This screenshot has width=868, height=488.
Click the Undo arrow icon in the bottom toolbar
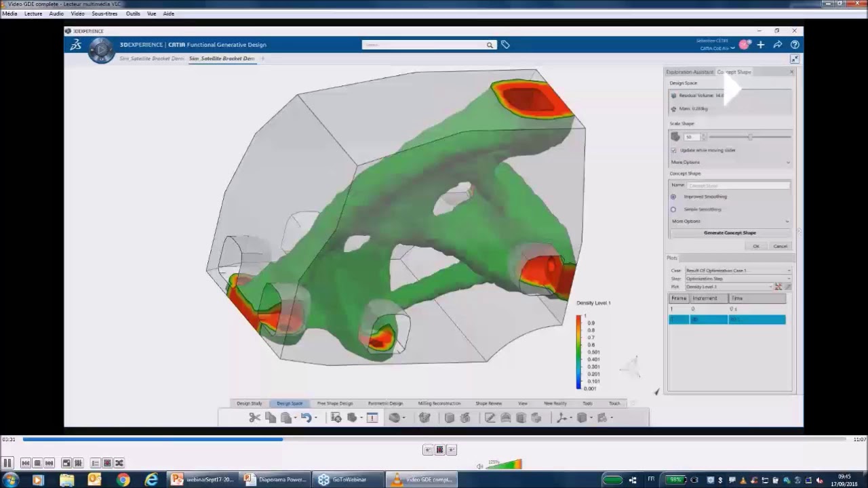(306, 418)
